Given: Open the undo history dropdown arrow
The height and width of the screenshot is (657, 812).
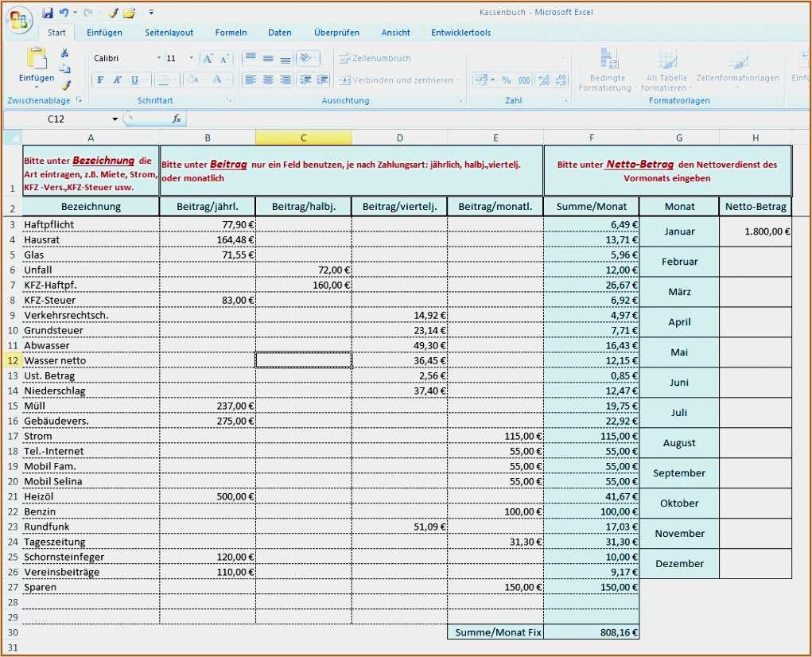Looking at the screenshot, I should (75, 13).
